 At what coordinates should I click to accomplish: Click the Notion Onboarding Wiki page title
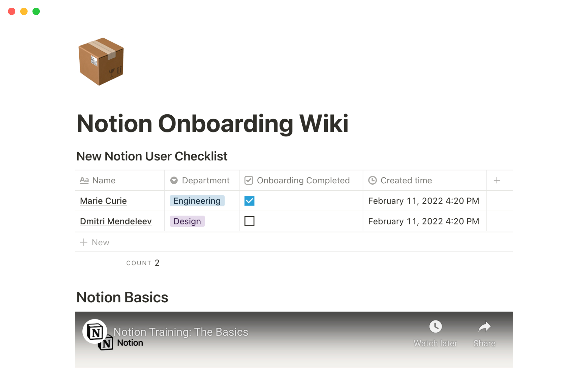pyautogui.click(x=212, y=123)
